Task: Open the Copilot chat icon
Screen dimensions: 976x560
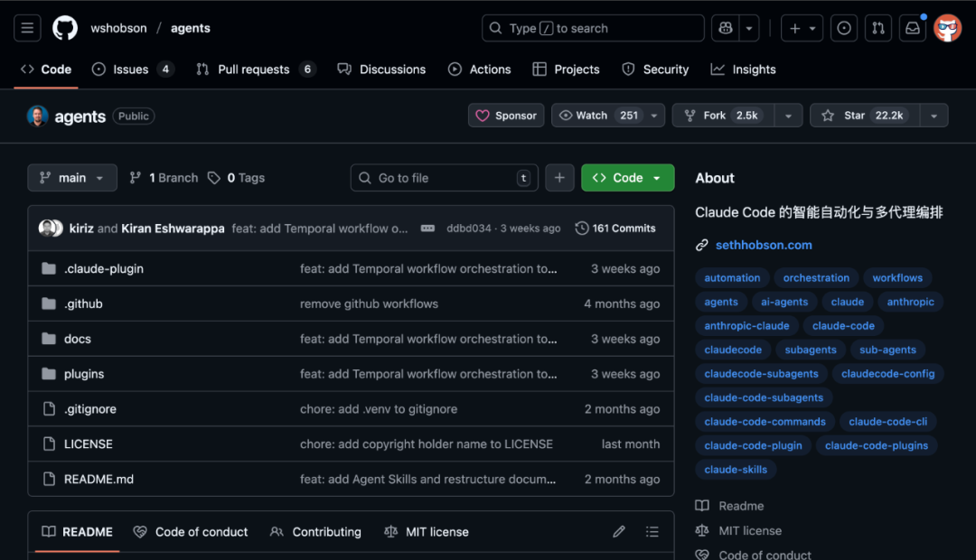Action: tap(725, 28)
